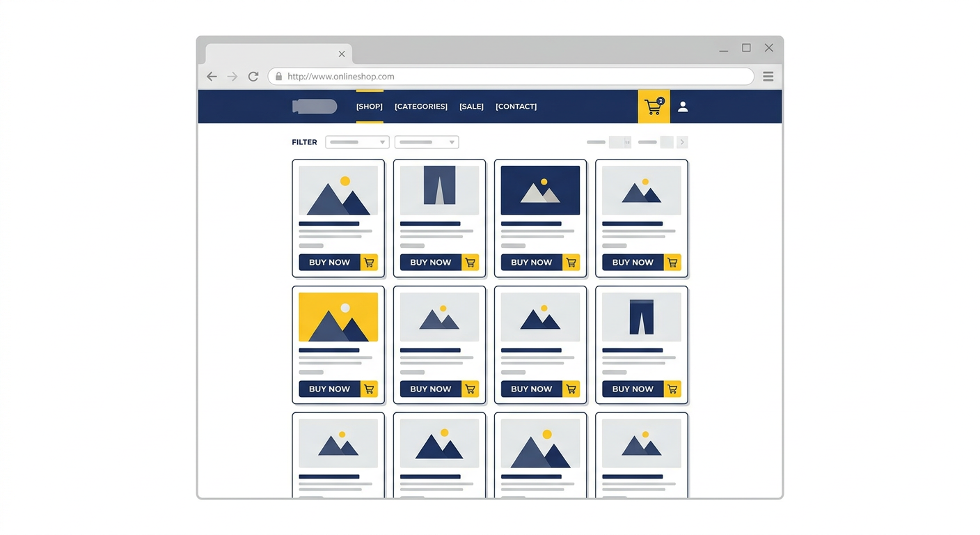Go to the [SALE] section

pyautogui.click(x=471, y=107)
